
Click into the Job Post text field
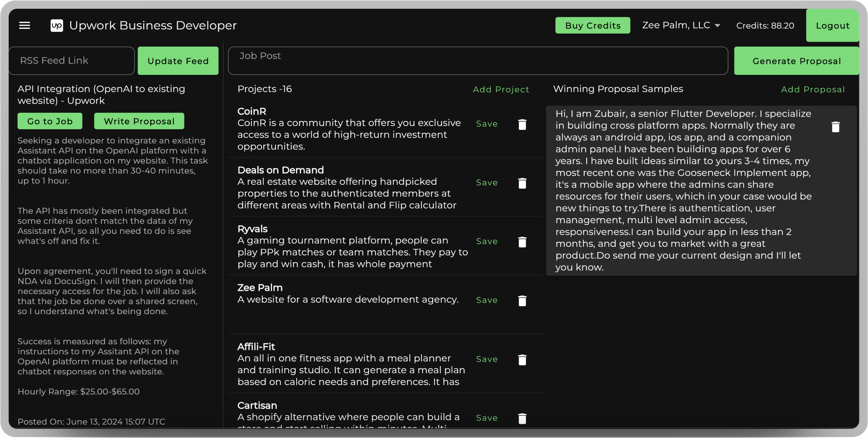(477, 61)
